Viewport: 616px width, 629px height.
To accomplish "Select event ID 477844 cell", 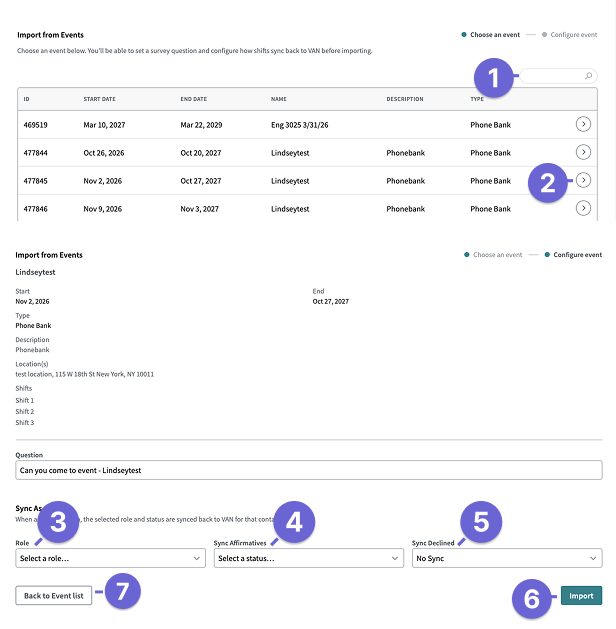I will [35, 153].
